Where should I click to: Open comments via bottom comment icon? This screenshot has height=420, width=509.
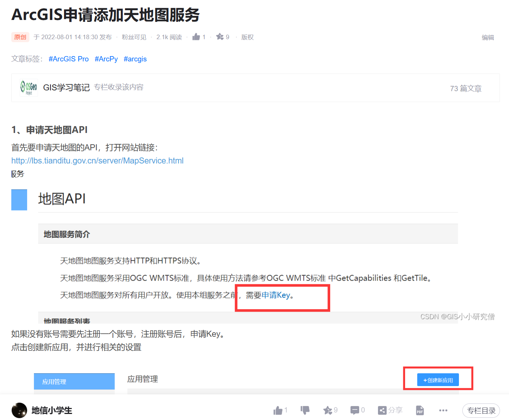[x=355, y=410]
